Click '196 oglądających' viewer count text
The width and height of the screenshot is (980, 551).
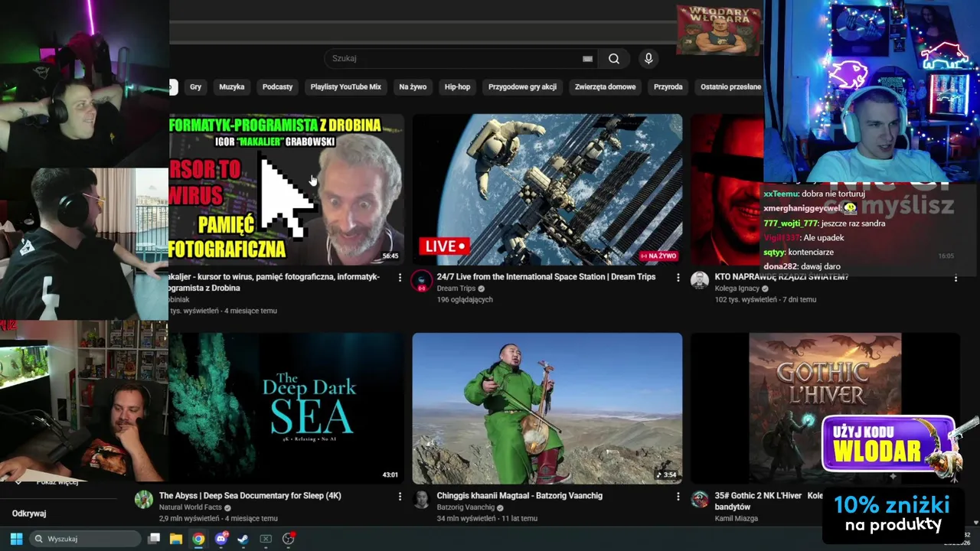(465, 300)
